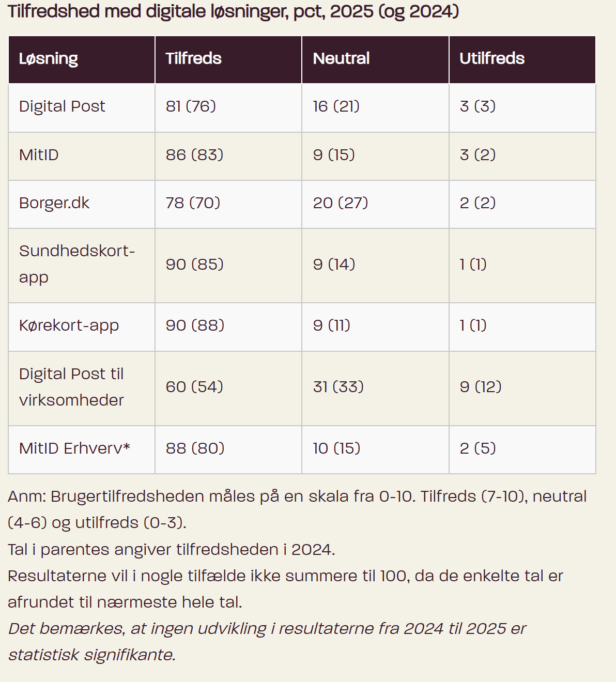Click the 60 (54) Tilfreds cell

point(194,387)
